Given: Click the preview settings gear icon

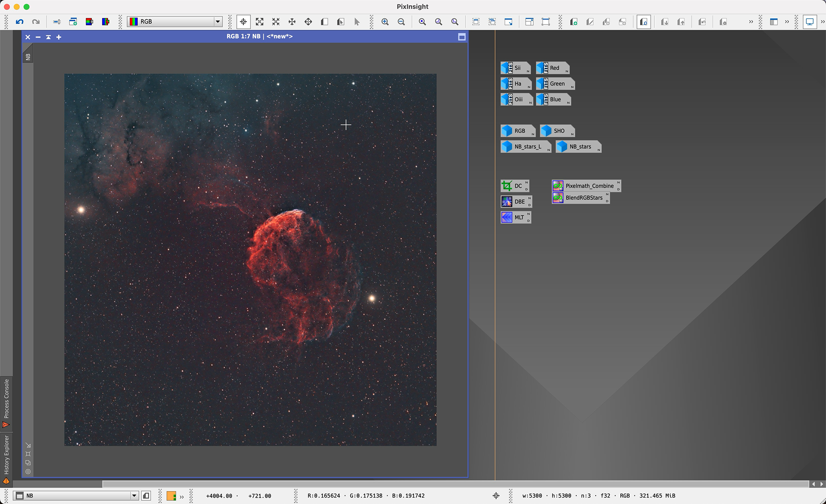Looking at the screenshot, I should coord(724,22).
